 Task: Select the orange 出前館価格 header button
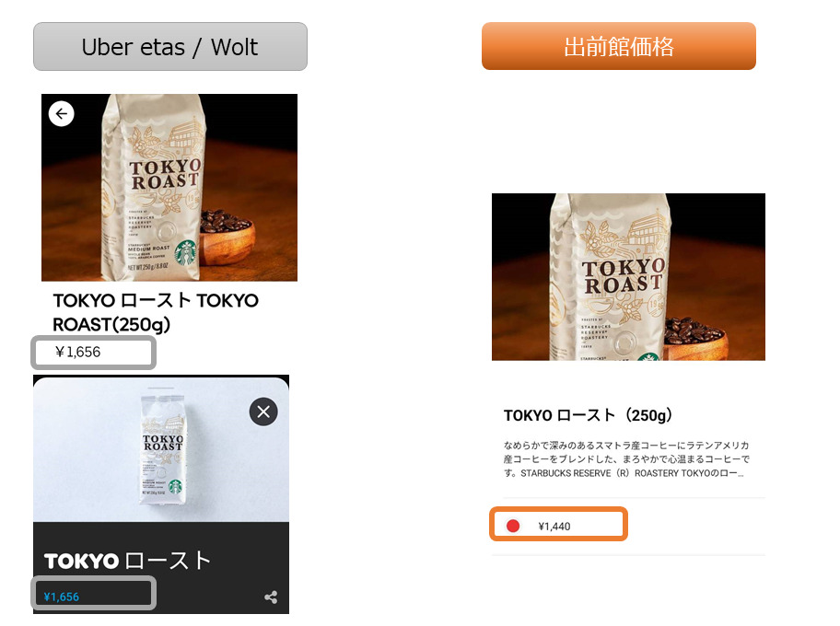pos(619,46)
